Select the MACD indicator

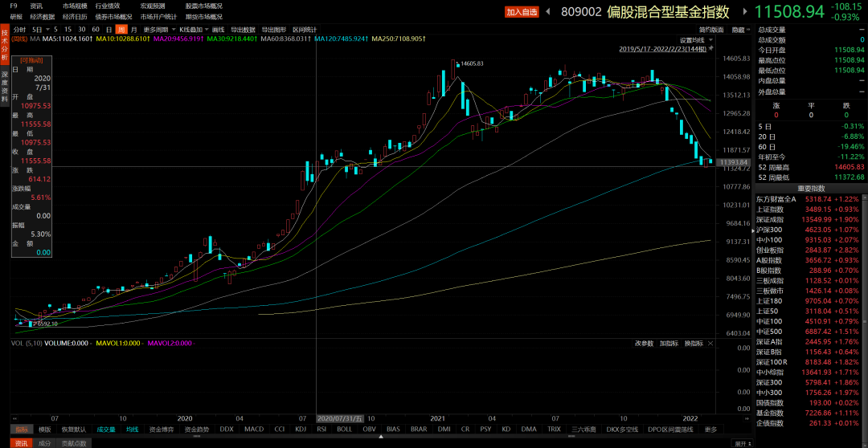point(254,430)
